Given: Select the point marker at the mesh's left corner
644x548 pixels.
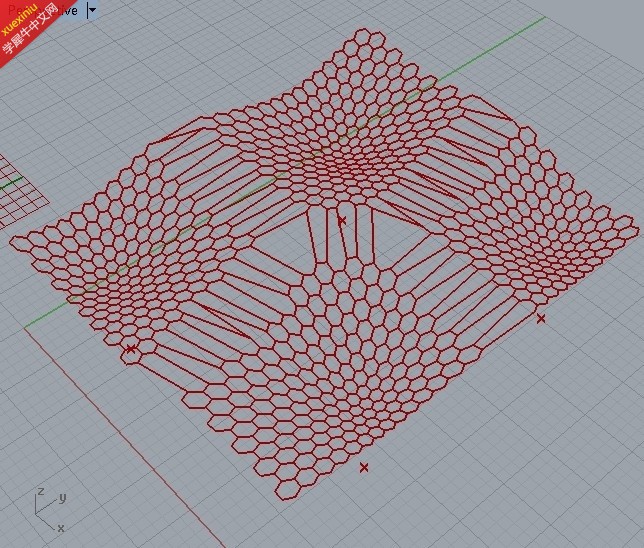Looking at the screenshot, I should [131, 349].
